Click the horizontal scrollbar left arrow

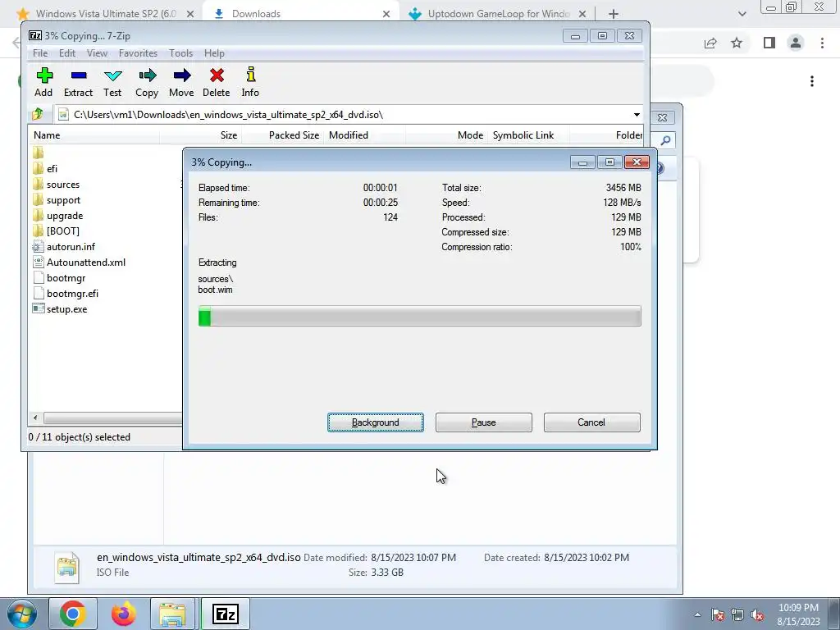click(x=35, y=418)
